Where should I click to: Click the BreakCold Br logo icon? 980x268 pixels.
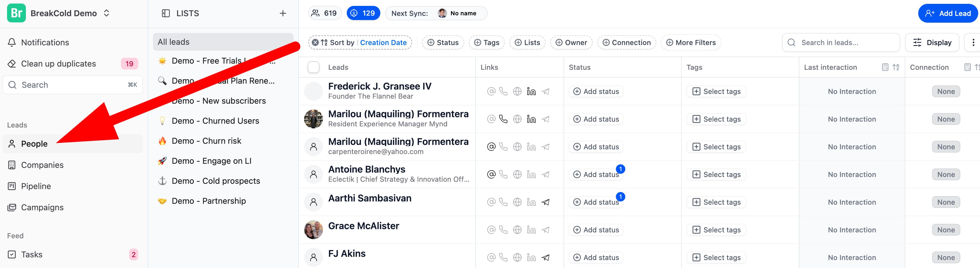[16, 13]
